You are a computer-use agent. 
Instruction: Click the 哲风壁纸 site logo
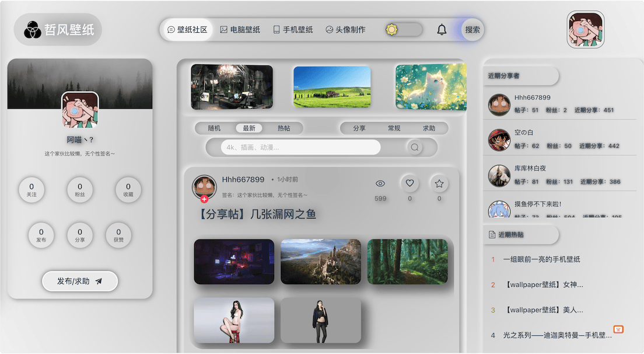(57, 29)
